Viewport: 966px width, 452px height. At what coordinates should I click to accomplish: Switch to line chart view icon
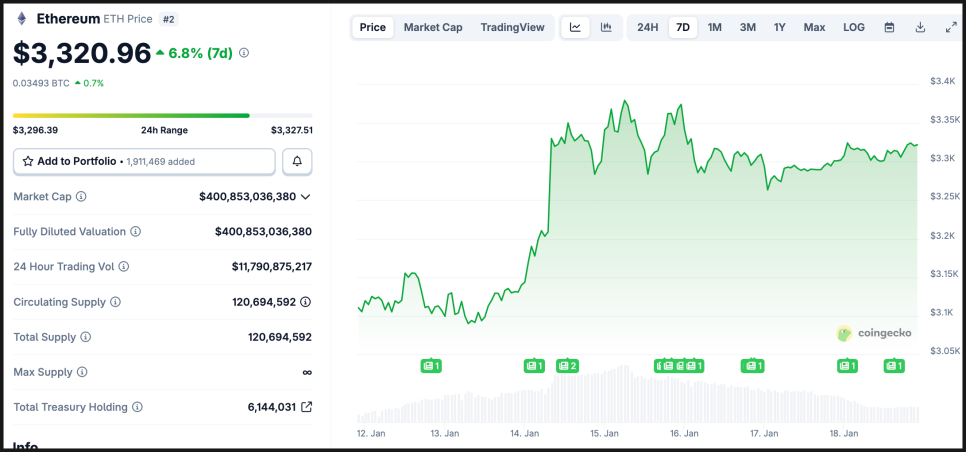(575, 27)
